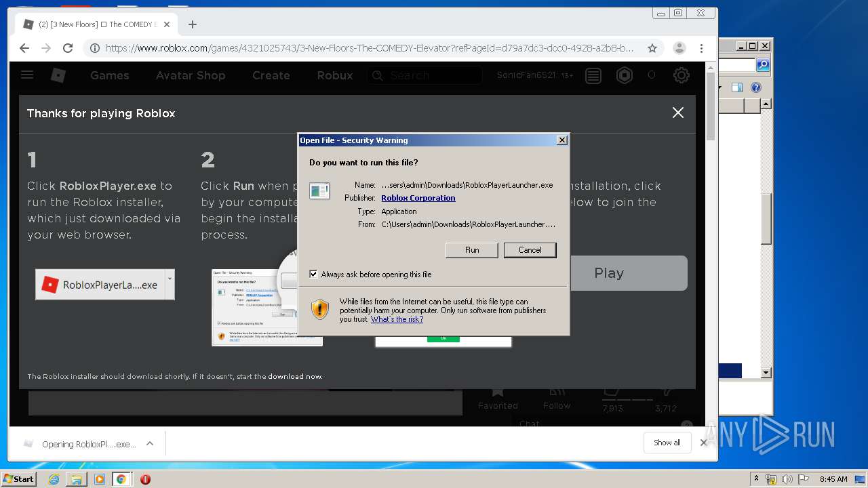
Task: Open Chrome three-dot menu
Action: pyautogui.click(x=702, y=48)
